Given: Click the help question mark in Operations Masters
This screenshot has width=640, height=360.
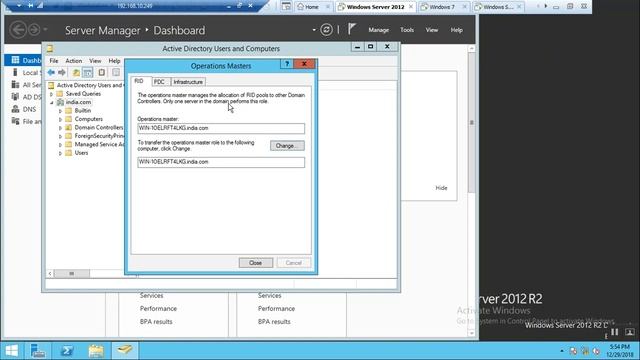Looking at the screenshot, I should click(287, 64).
